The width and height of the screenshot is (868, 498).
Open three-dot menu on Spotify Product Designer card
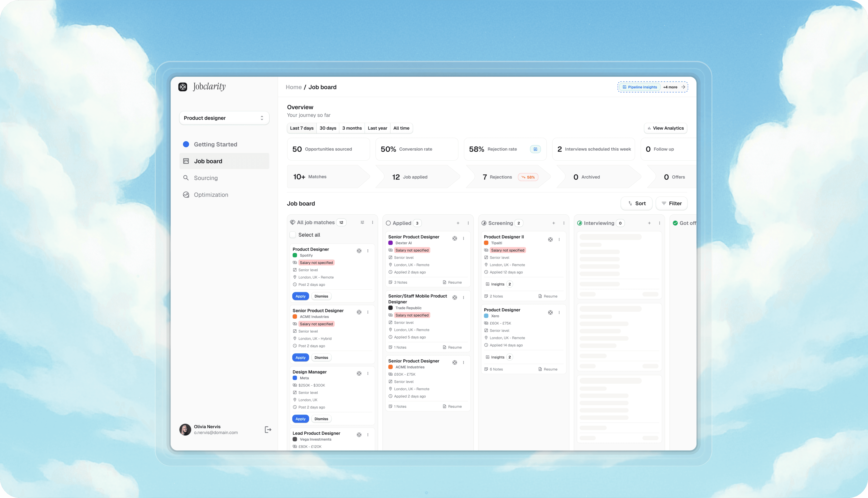[x=368, y=251]
